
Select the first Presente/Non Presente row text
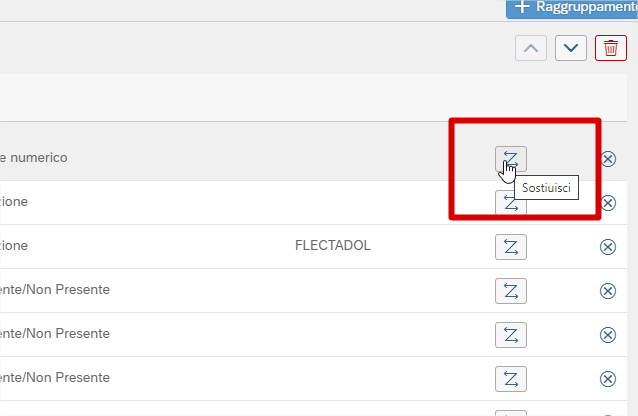[x=55, y=290]
